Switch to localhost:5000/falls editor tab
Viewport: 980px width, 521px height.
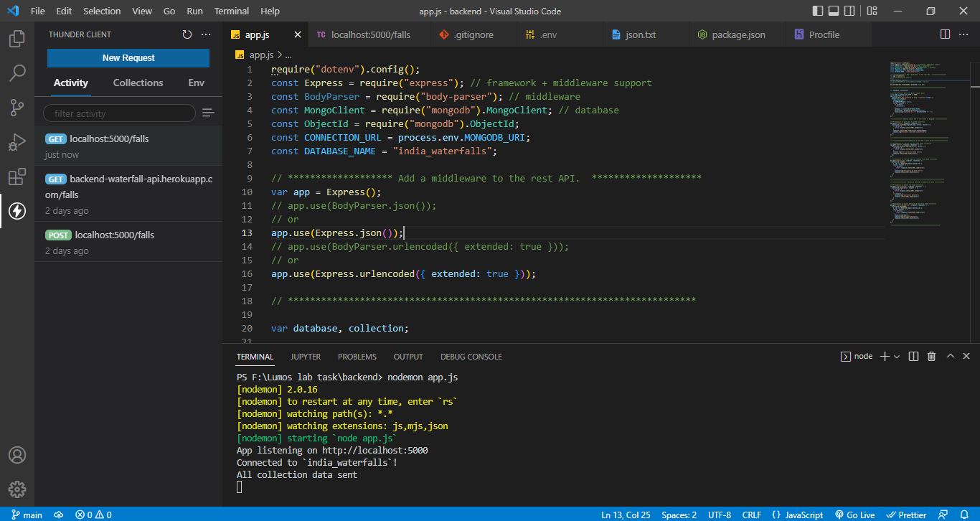click(x=369, y=34)
